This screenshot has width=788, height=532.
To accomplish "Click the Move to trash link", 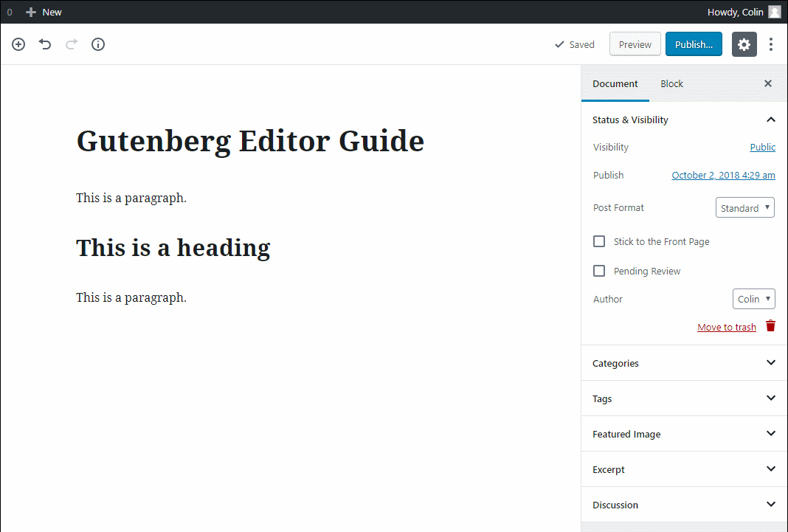I will (x=727, y=327).
